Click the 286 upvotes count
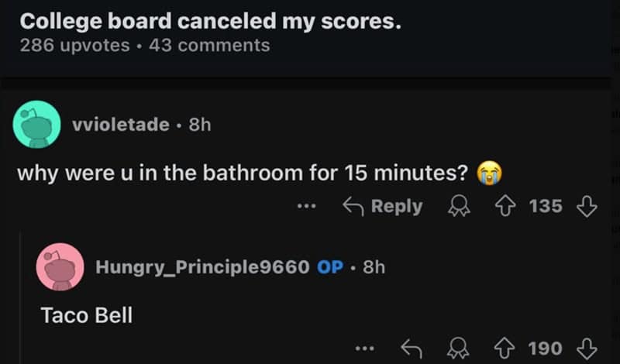Screen dimensions: 620x364 (x=75, y=45)
